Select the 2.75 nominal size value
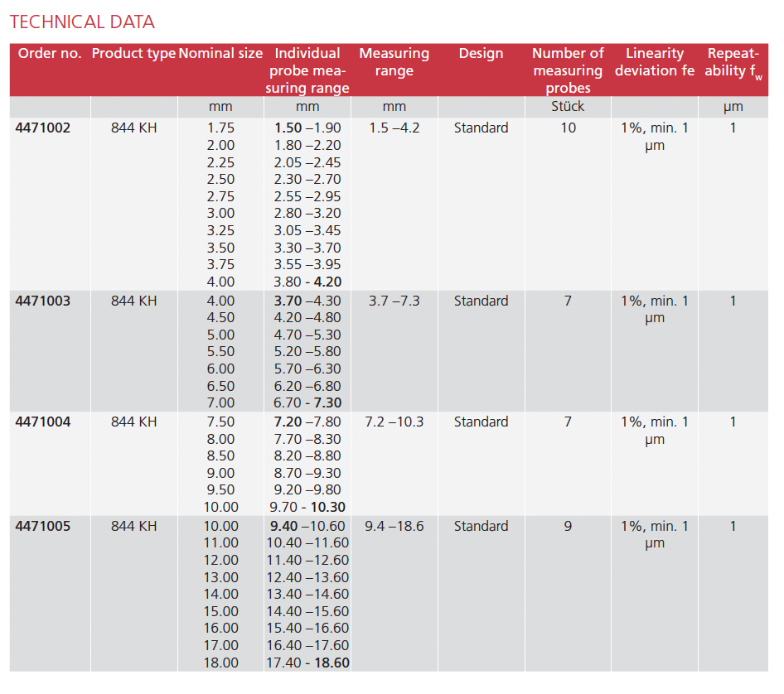 click(220, 197)
